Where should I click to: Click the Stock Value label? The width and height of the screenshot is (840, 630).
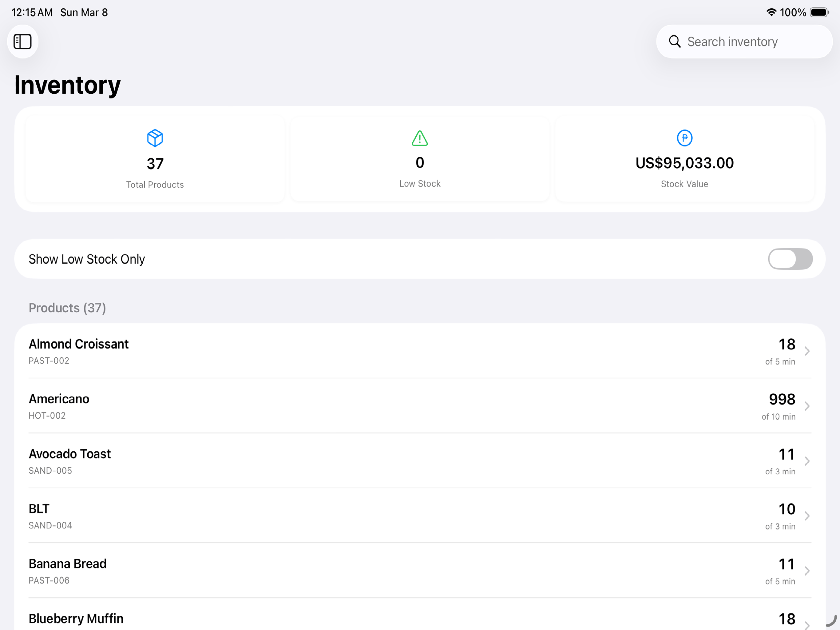[684, 184]
